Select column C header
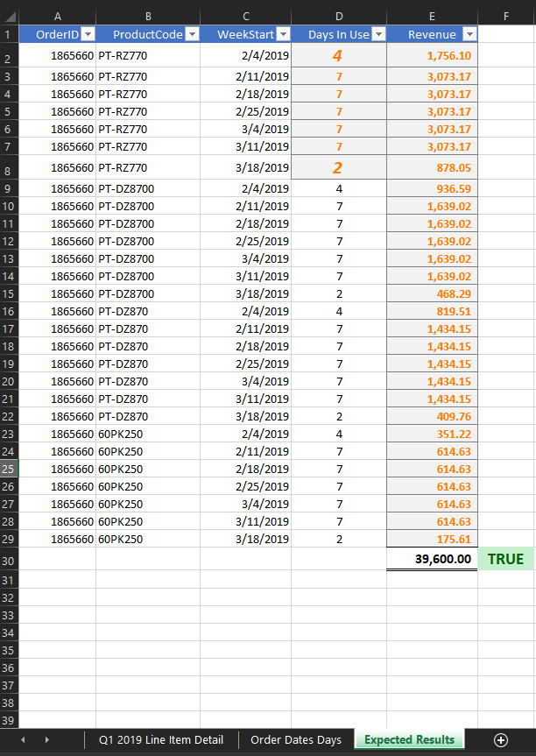Screen dimensions: 536x756 [x=246, y=17]
